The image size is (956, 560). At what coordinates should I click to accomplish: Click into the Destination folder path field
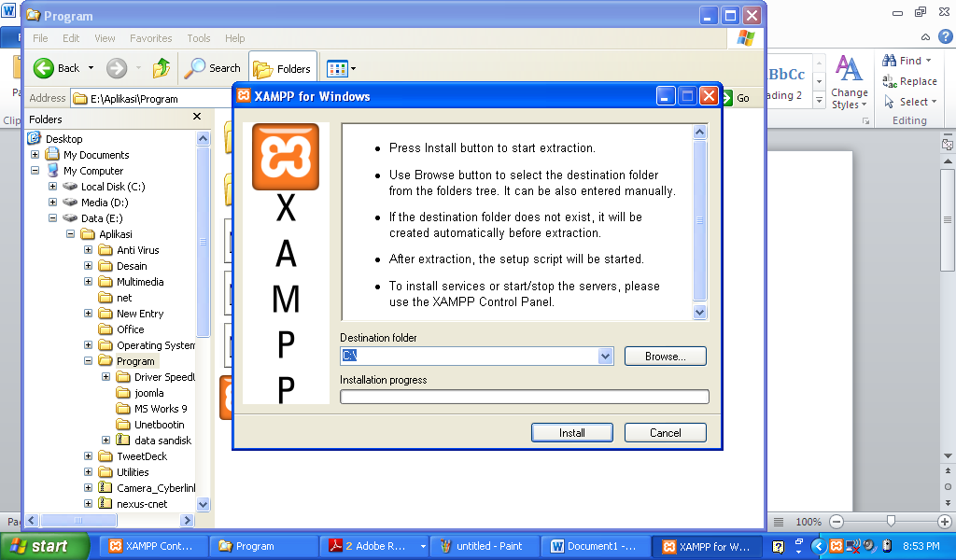point(470,357)
